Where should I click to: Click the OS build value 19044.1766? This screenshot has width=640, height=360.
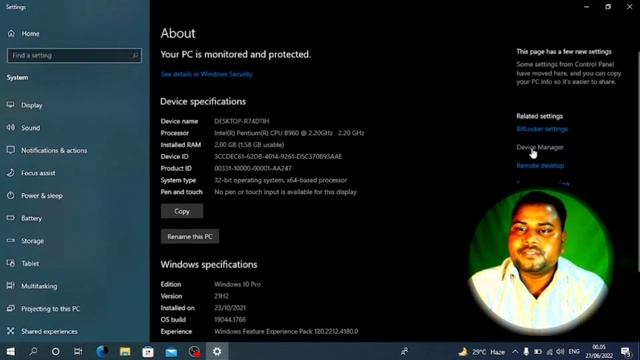(x=230, y=320)
